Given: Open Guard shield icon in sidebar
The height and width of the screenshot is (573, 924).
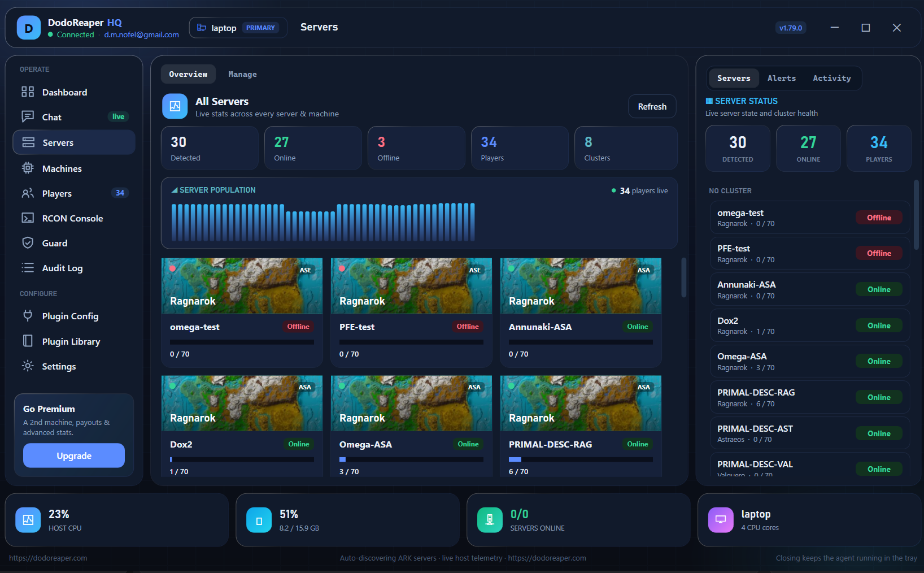Looking at the screenshot, I should (x=28, y=243).
